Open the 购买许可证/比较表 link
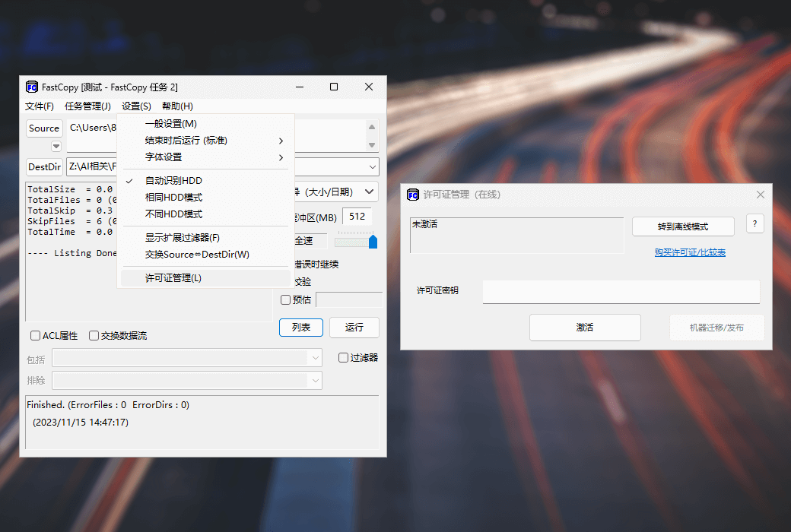 (690, 252)
